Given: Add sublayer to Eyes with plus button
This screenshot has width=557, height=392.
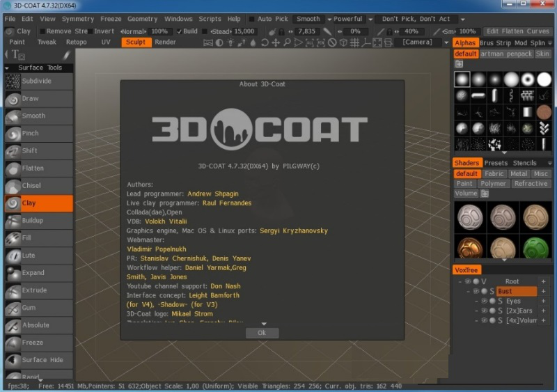Looking at the screenshot, I should (543, 301).
